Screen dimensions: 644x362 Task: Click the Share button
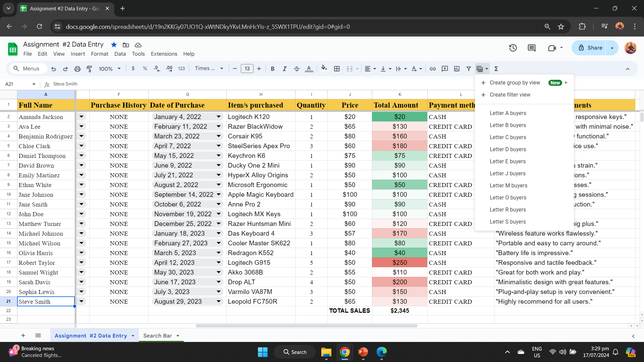pyautogui.click(x=590, y=48)
